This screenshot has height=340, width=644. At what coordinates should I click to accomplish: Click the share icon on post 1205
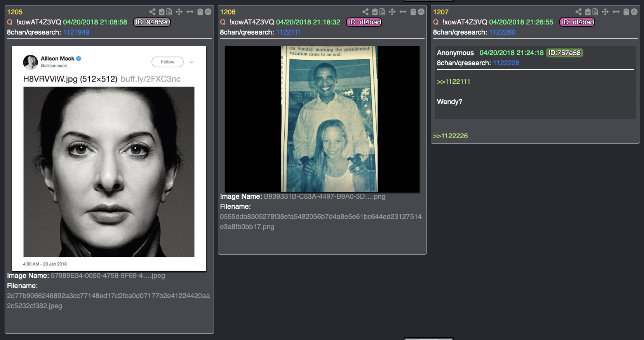coord(152,12)
